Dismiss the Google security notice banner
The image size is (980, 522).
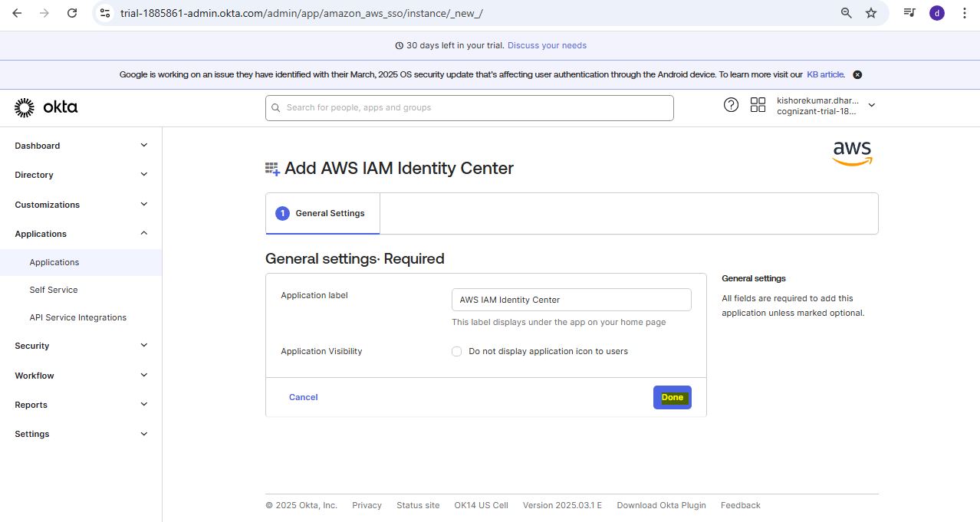coord(857,74)
